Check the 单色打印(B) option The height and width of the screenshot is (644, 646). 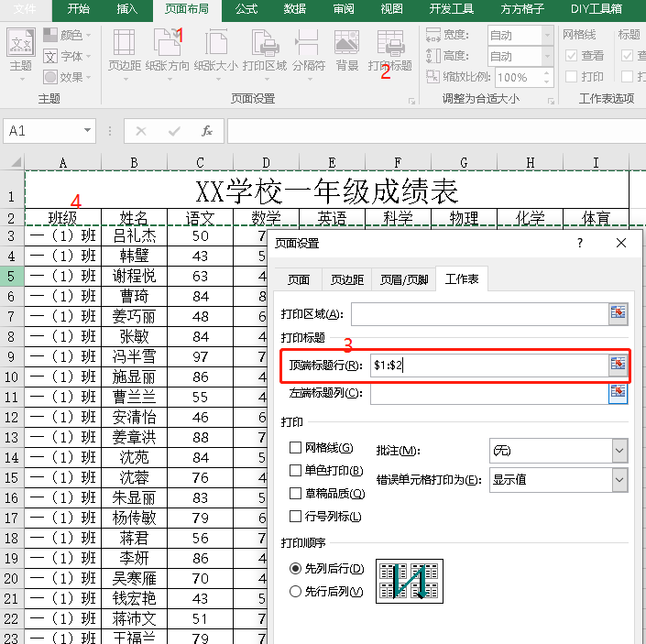[295, 470]
